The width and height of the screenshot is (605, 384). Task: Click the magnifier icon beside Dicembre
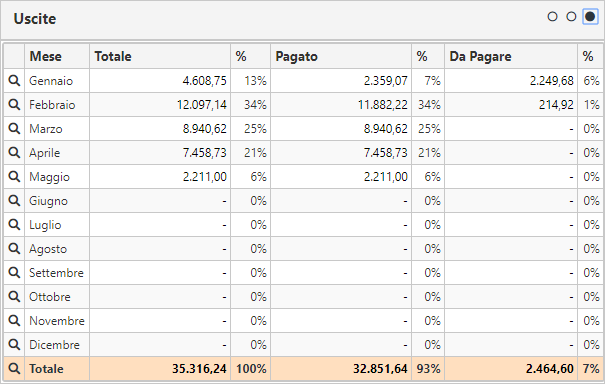tap(14, 344)
